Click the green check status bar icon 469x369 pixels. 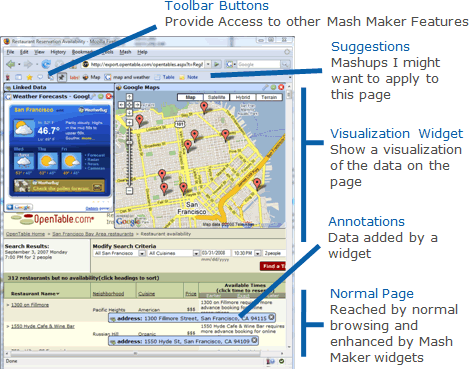tap(282, 361)
